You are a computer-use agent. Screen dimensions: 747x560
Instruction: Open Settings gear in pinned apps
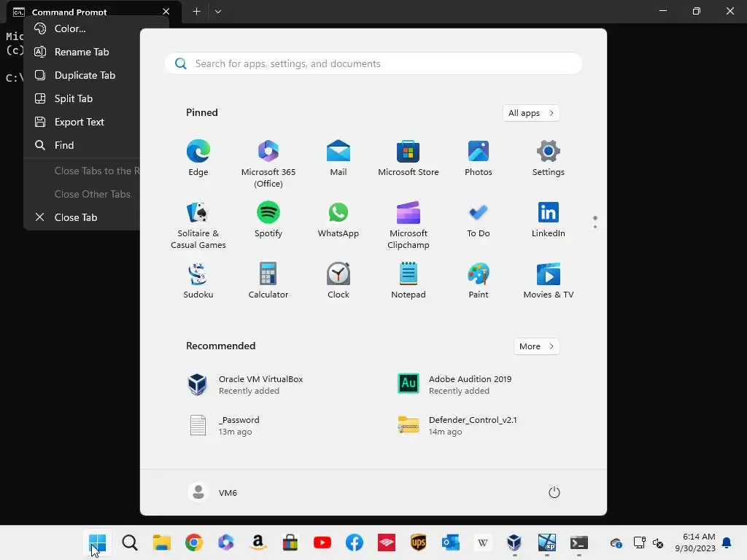click(x=549, y=158)
